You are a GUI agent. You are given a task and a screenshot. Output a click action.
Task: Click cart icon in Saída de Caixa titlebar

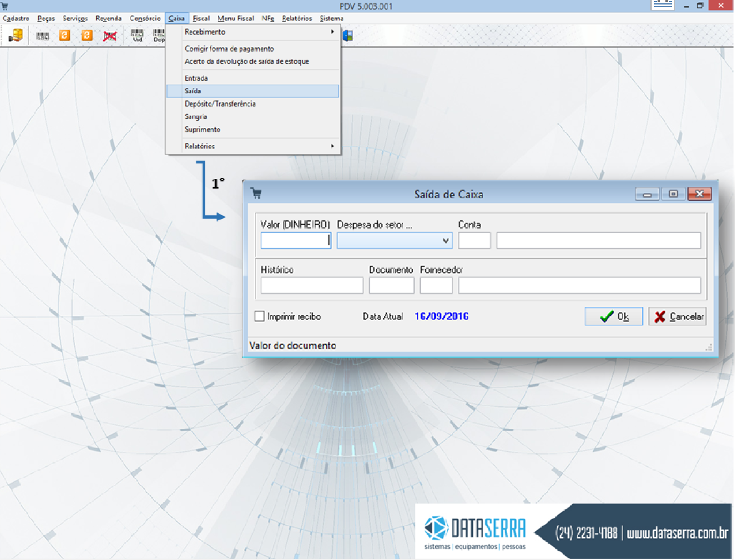click(x=256, y=193)
